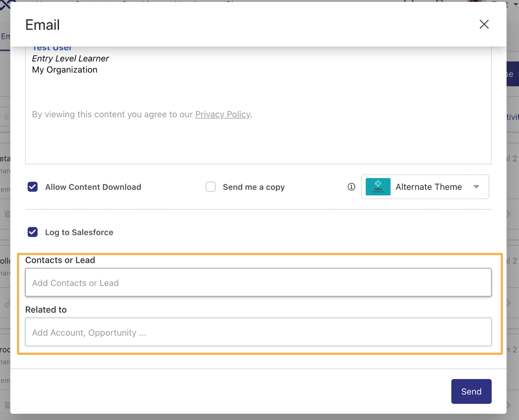Switch to the partially hidden Em tab on the left
Image resolution: width=519 pixels, height=420 pixels.
click(5, 36)
